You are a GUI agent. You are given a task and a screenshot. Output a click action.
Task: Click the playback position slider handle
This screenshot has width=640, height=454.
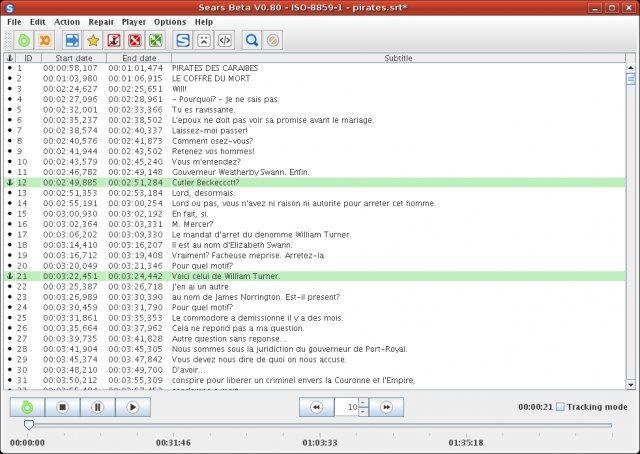[x=29, y=425]
